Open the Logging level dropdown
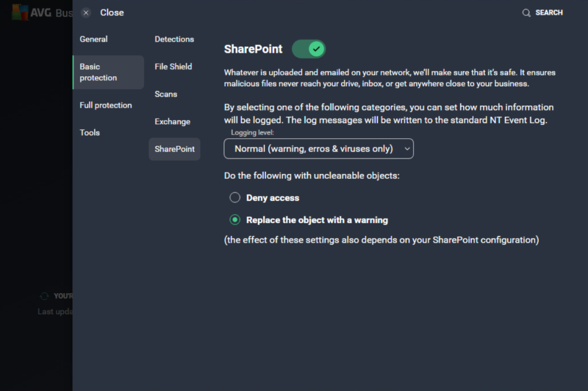Viewport: 588px width, 391px height. (319, 149)
